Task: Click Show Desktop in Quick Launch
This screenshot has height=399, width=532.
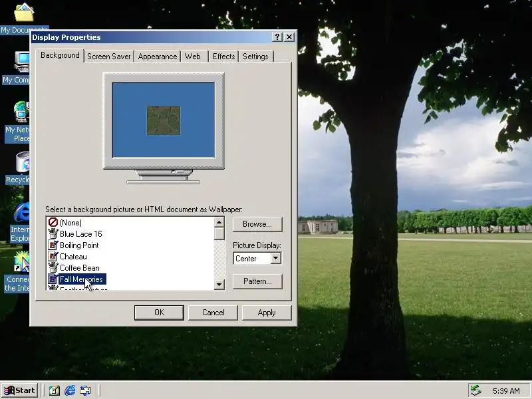Action: (x=55, y=390)
